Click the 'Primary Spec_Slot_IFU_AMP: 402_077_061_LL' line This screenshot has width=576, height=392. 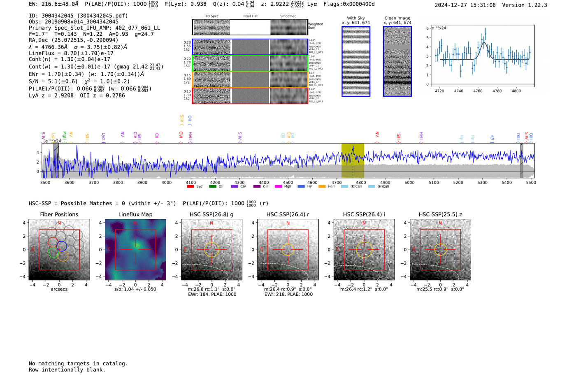point(94,28)
